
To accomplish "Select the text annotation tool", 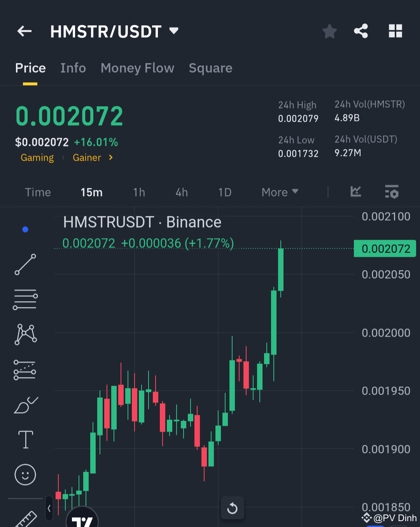I will (25, 439).
